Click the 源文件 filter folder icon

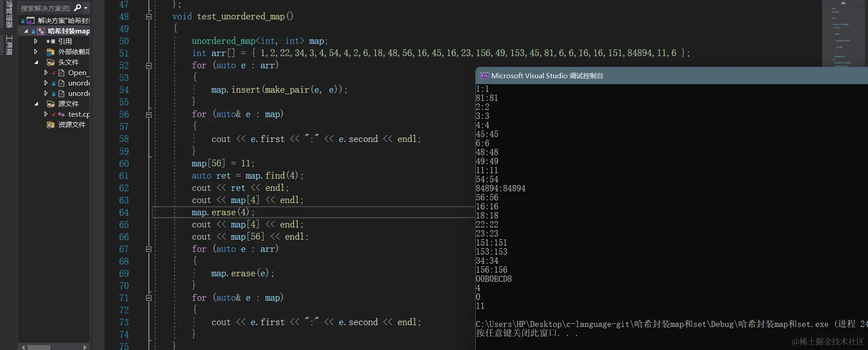click(51, 104)
